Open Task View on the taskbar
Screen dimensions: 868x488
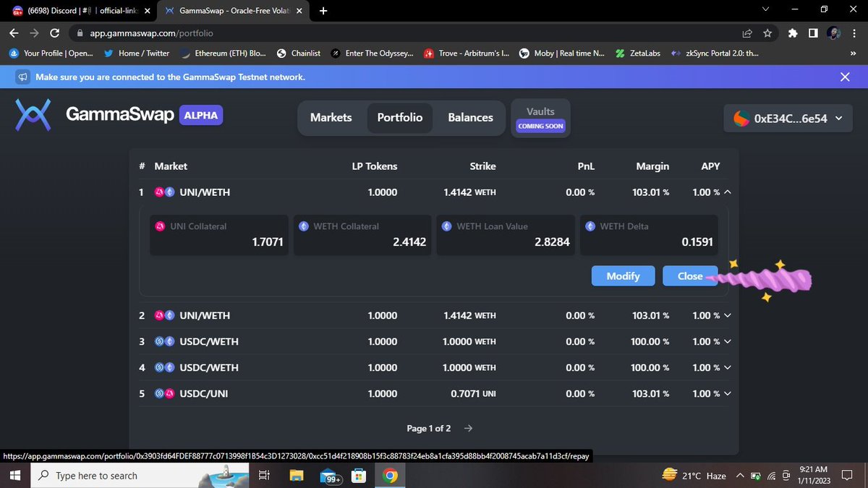click(264, 476)
